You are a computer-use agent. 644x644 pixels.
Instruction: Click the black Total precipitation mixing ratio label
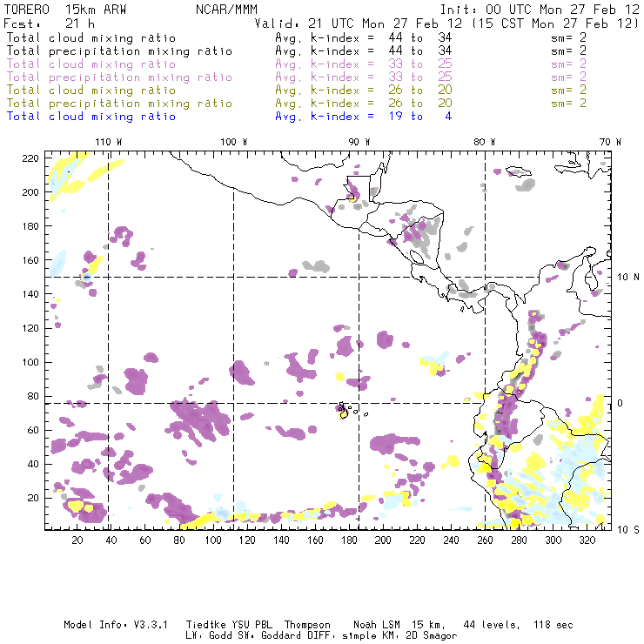coord(119,51)
